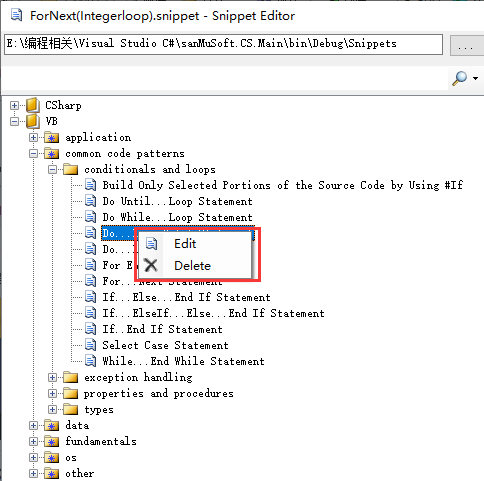
Task: Click the Do Until...Loop Statement file icon
Action: point(90,201)
